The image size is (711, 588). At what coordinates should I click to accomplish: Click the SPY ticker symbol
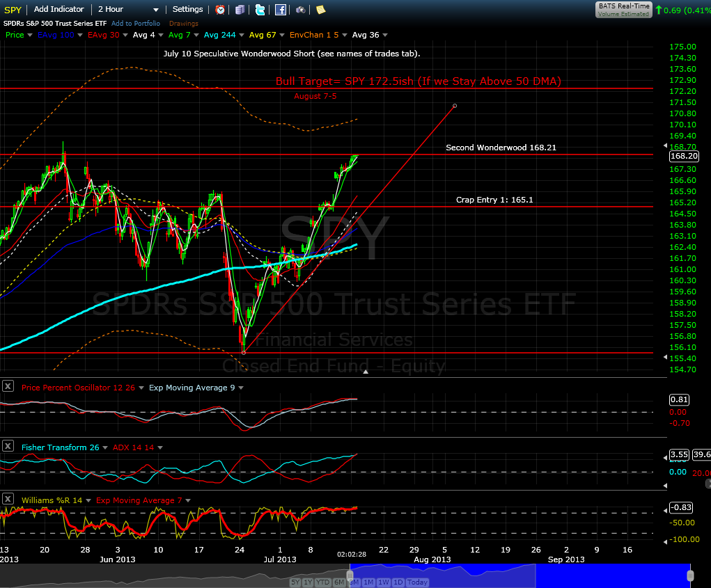click(13, 10)
